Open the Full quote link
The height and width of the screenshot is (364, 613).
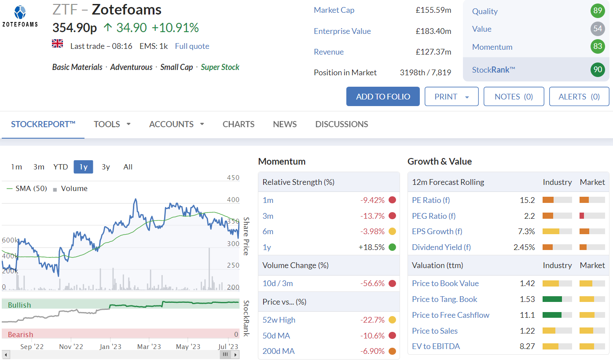(x=192, y=46)
